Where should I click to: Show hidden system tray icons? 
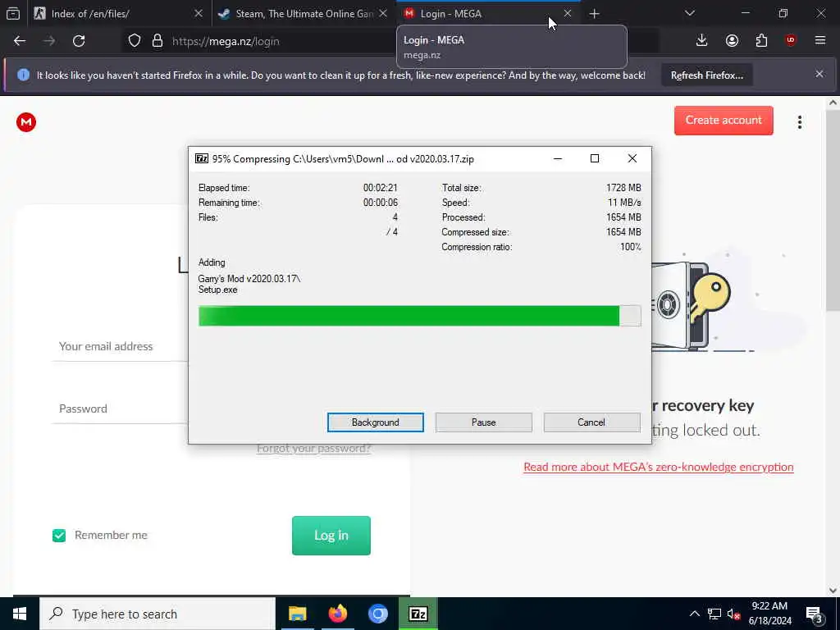(x=694, y=614)
